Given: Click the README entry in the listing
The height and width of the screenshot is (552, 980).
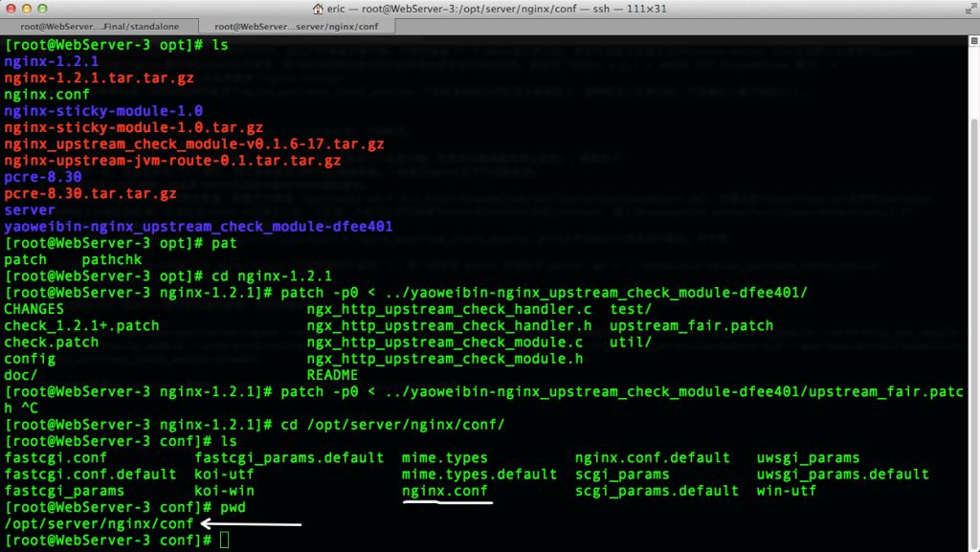Looking at the screenshot, I should pyautogui.click(x=332, y=375).
